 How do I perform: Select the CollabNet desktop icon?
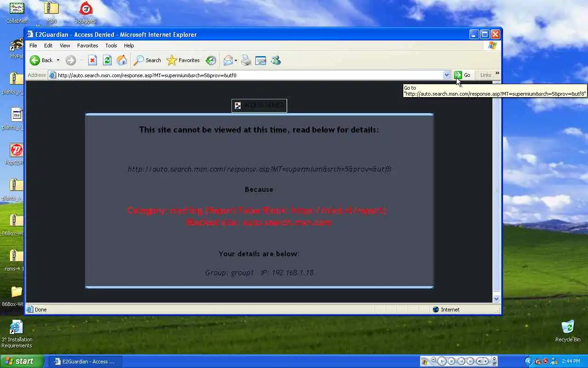tap(17, 12)
